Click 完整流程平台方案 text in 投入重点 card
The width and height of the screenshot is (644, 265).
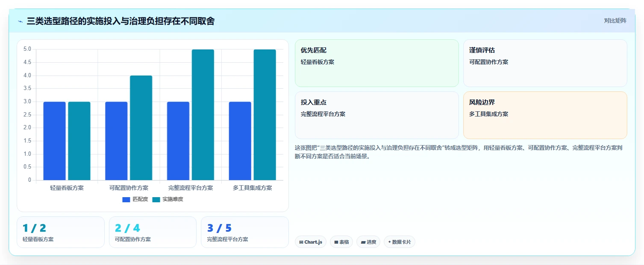coord(323,114)
